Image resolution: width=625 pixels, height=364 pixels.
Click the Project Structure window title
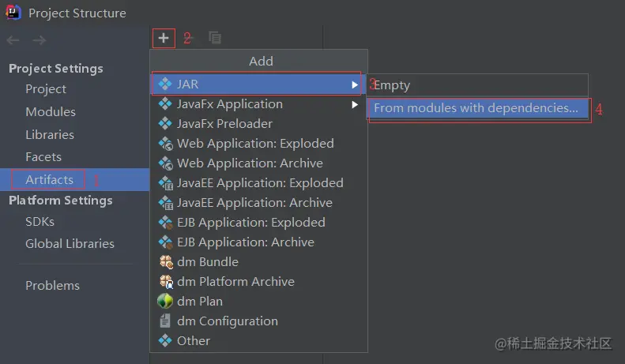pos(77,13)
